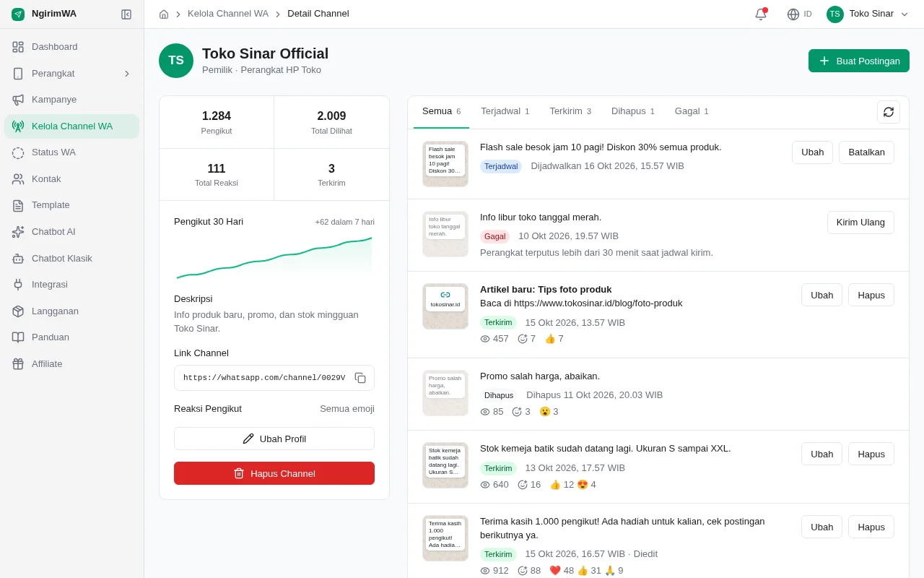Viewport: 924px width, 578px height.
Task: Click red Hapus Channel button
Action: [x=274, y=473]
